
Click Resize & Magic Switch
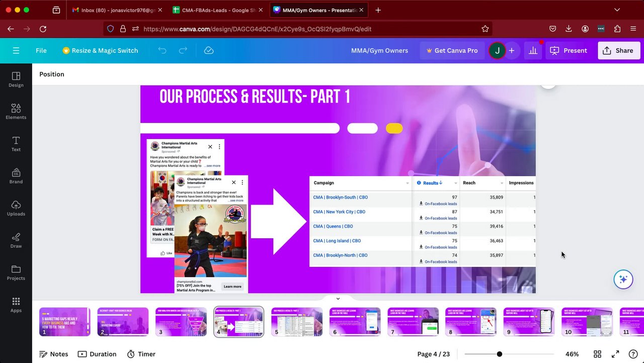[x=100, y=50]
